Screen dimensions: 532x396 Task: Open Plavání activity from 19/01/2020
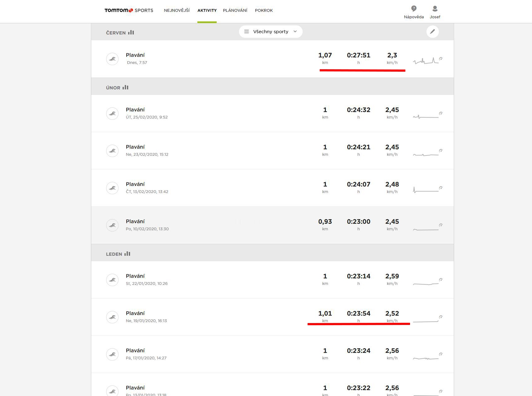(135, 313)
